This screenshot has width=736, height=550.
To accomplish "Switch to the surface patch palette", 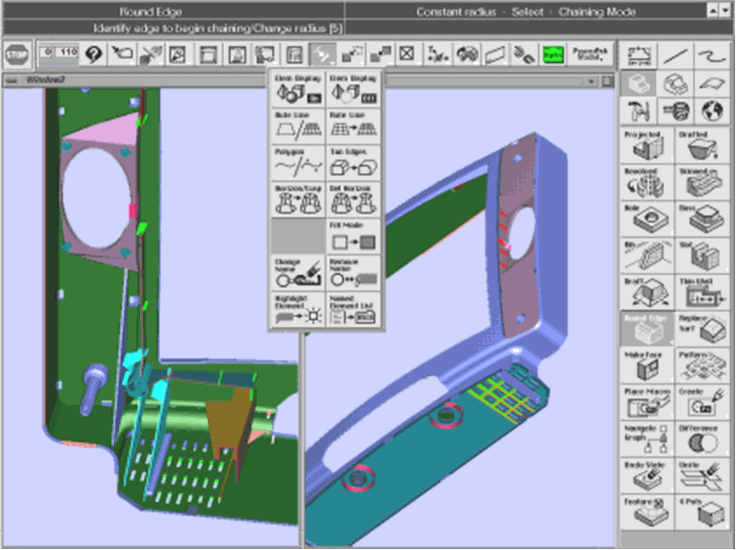I will [712, 84].
